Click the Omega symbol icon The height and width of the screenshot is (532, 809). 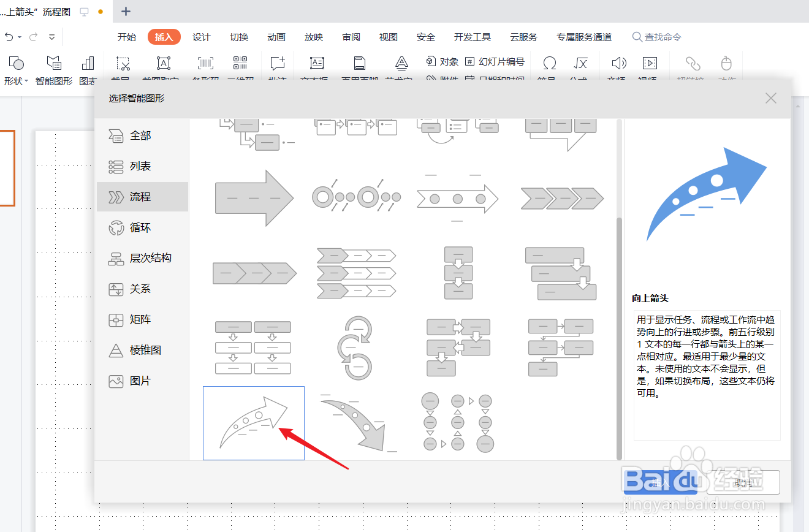point(550,63)
